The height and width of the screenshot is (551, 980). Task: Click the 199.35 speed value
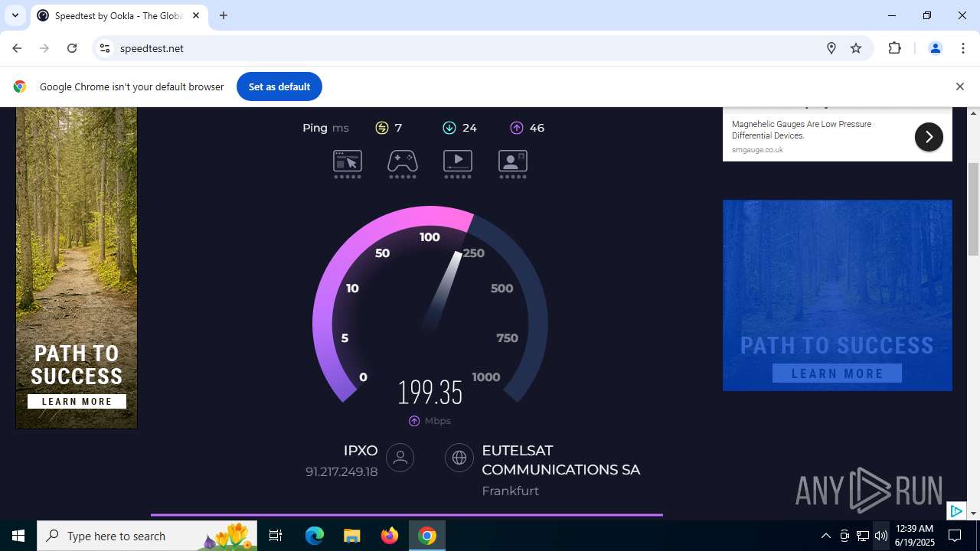pos(430,393)
